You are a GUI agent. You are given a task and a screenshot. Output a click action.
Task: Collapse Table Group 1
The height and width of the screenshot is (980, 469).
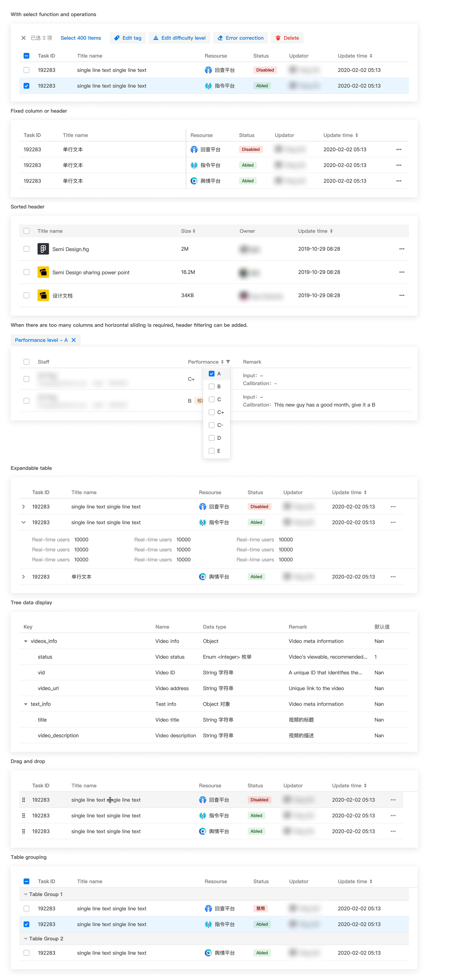[26, 894]
